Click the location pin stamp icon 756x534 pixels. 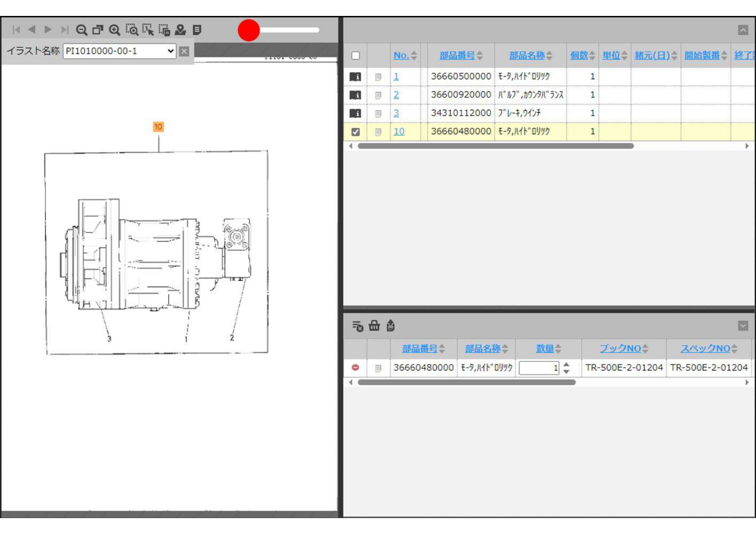180,30
